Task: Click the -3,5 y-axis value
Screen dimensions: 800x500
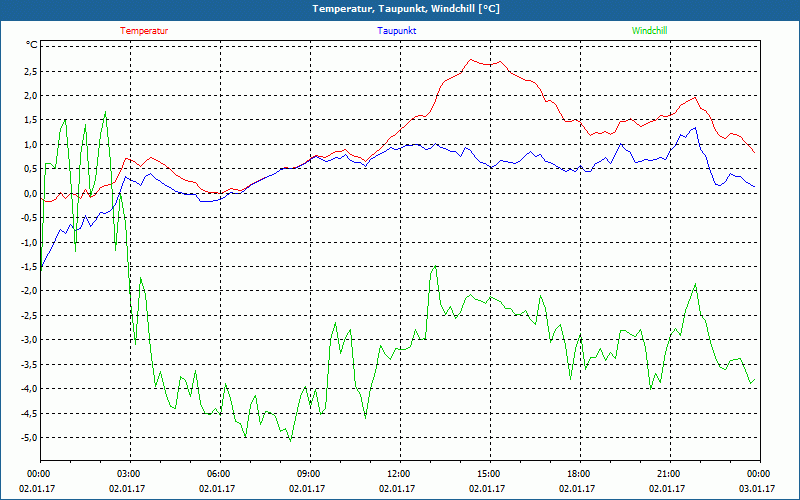Action: click(x=29, y=364)
